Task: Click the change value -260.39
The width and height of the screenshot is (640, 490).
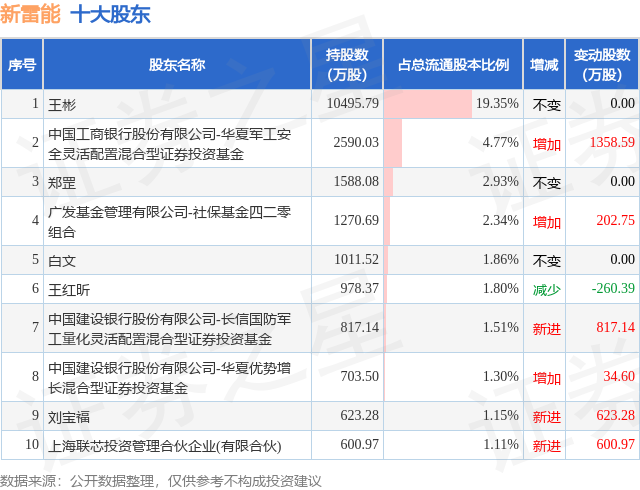Action: (x=613, y=288)
